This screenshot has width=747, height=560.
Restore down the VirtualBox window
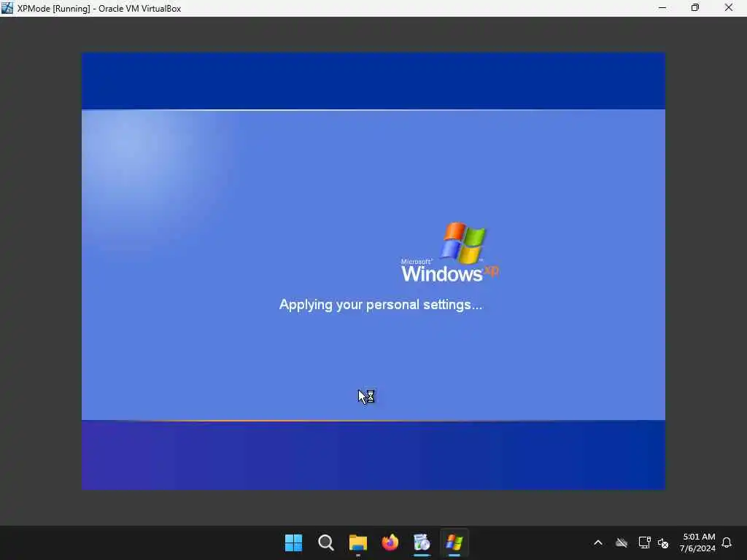point(695,8)
